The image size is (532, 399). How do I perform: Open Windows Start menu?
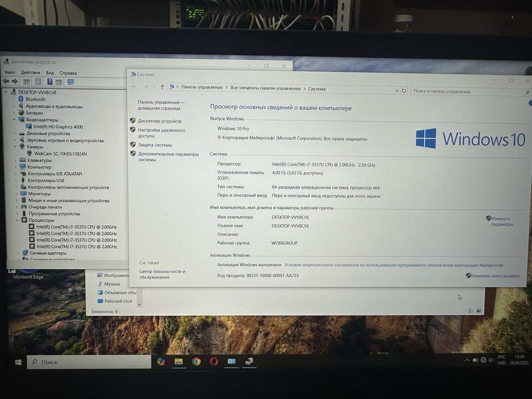tap(18, 362)
